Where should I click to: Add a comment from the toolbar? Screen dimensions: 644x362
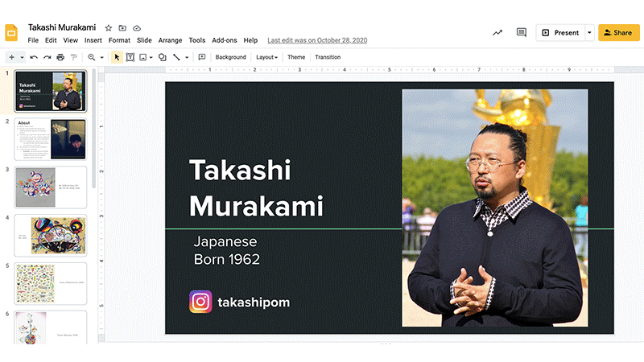(x=202, y=57)
